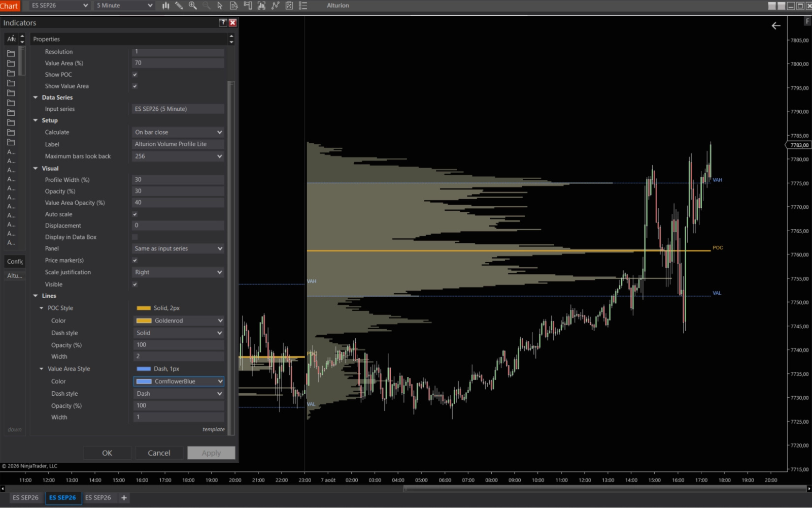
Task: Click the greyed zoom out magnifier icon
Action: 206,6
